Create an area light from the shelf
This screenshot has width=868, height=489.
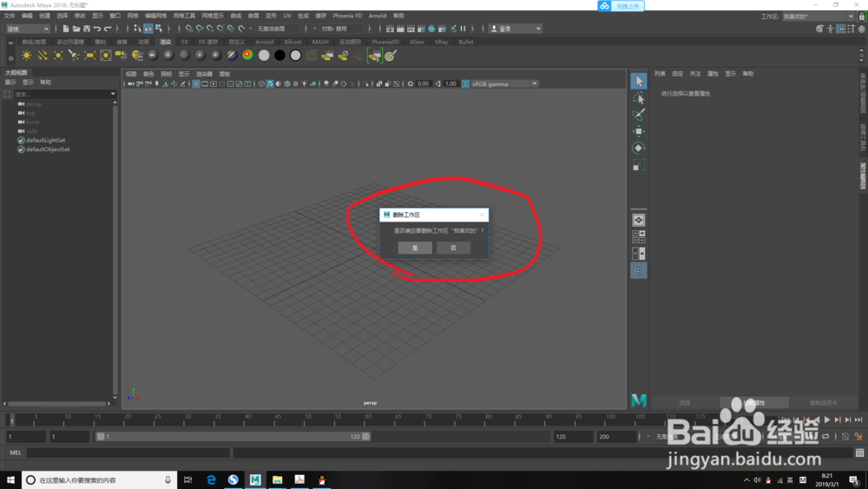(89, 56)
